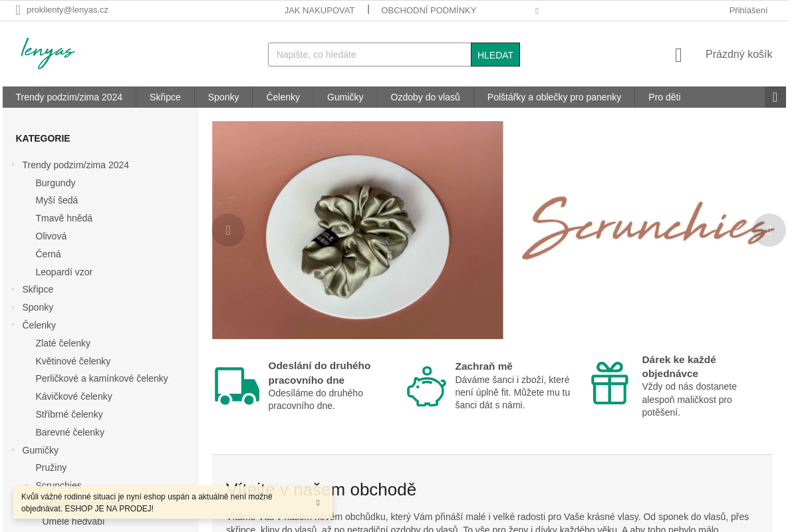Open the shopping cart icon

click(678, 55)
